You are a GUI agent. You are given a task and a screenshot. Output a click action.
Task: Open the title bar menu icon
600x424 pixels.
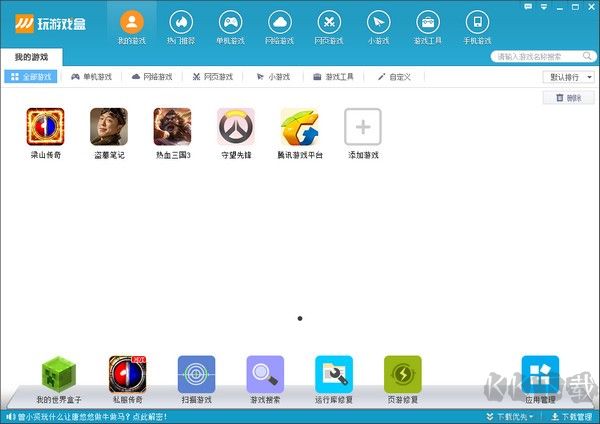[544, 7]
